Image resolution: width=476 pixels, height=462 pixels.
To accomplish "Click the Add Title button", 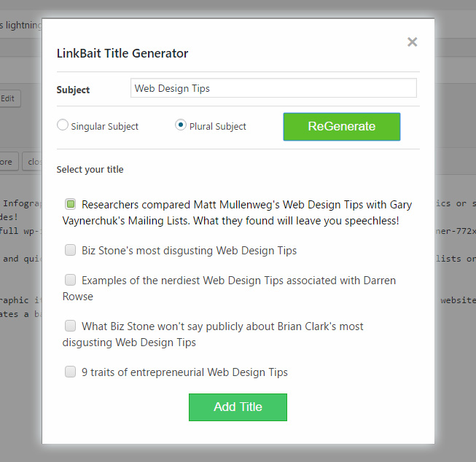I will [238, 407].
